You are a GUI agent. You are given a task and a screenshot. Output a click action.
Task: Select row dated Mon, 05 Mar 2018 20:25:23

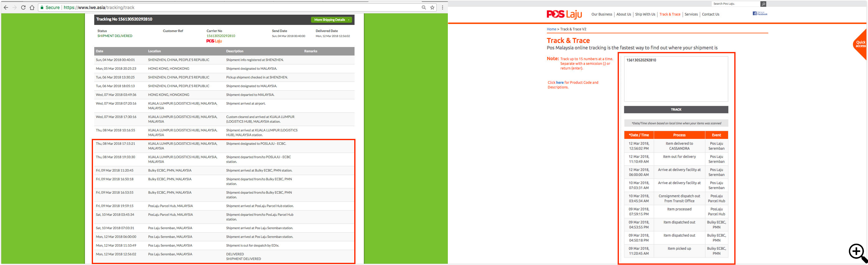(x=224, y=69)
